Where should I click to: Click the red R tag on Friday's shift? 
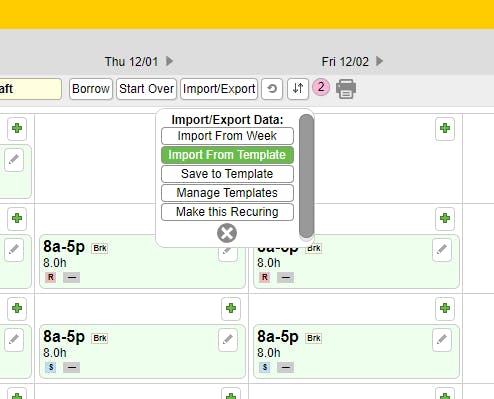click(x=265, y=277)
